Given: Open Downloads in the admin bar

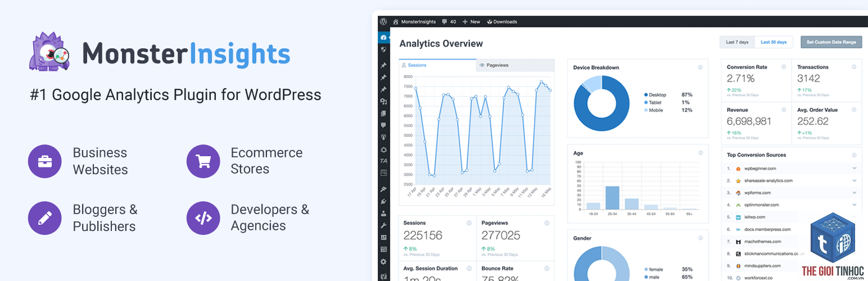Looking at the screenshot, I should (x=501, y=21).
